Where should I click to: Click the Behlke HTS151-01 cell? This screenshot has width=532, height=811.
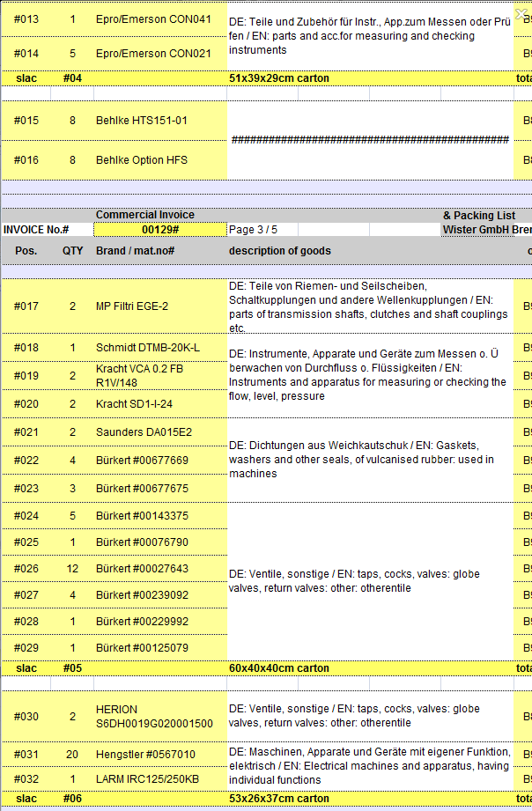(142, 121)
